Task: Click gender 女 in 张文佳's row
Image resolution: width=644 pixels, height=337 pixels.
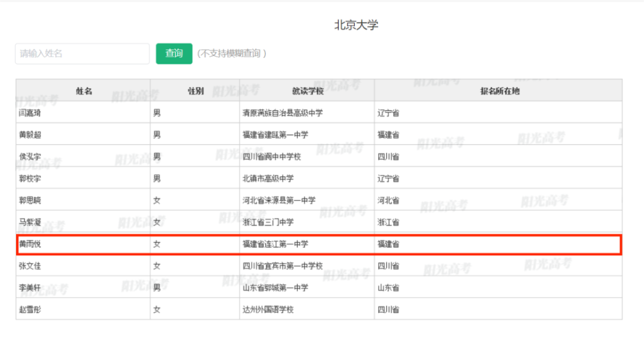Action: (x=157, y=266)
